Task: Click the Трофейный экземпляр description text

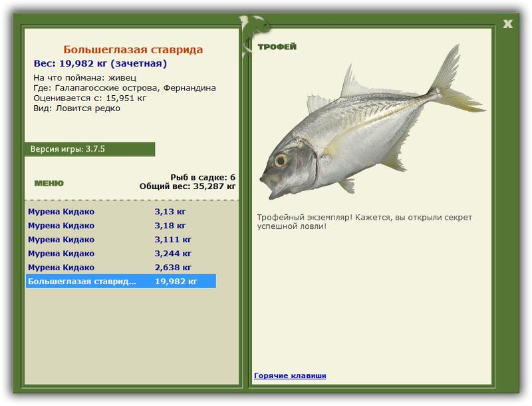Action: [364, 222]
